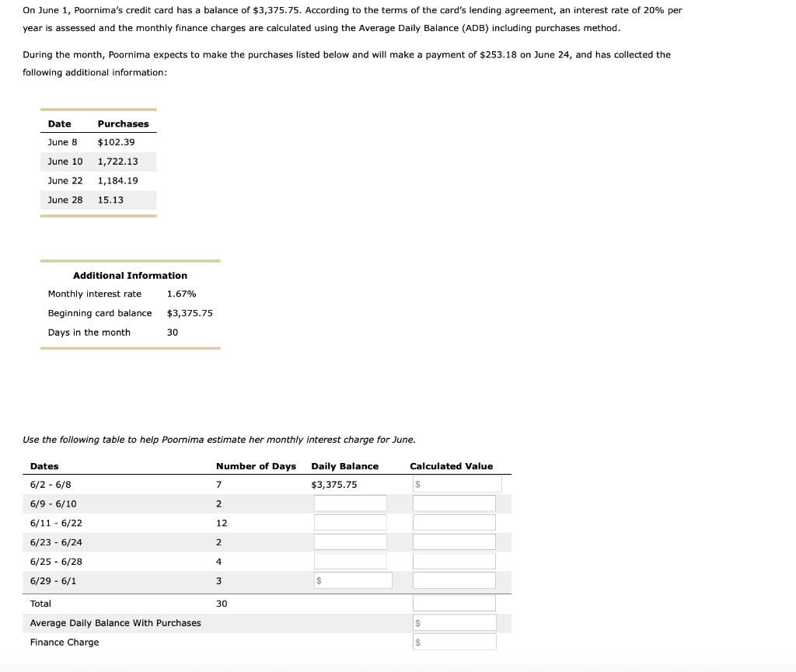
Task: Click the Finance Charge input field
Action: coord(454,642)
